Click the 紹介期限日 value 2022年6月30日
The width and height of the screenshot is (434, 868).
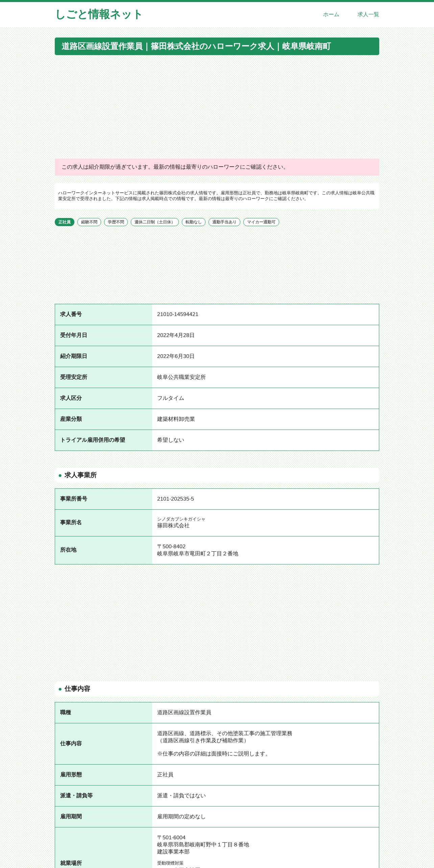pos(176,356)
